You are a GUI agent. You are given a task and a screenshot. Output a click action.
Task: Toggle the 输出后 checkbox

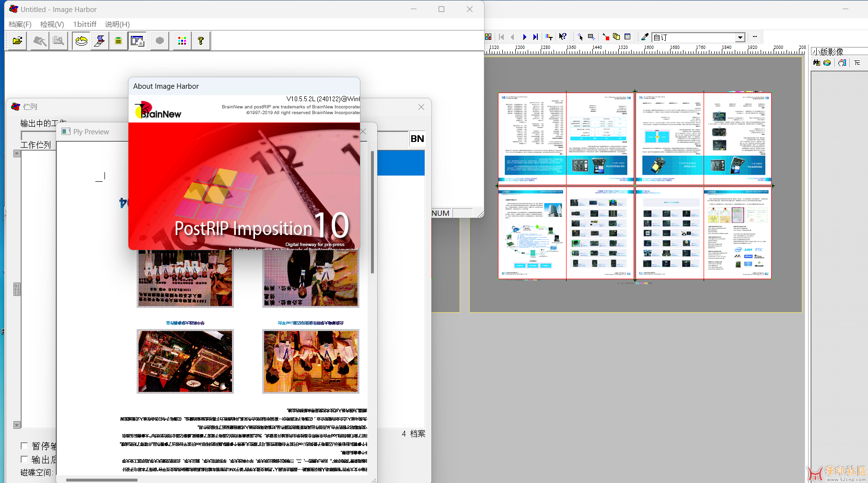tap(24, 459)
